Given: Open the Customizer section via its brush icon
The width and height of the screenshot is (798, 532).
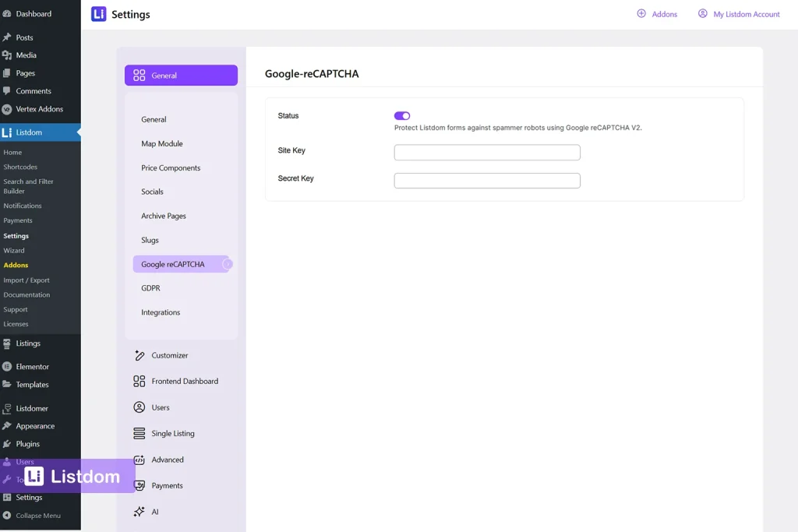Looking at the screenshot, I should coord(140,355).
